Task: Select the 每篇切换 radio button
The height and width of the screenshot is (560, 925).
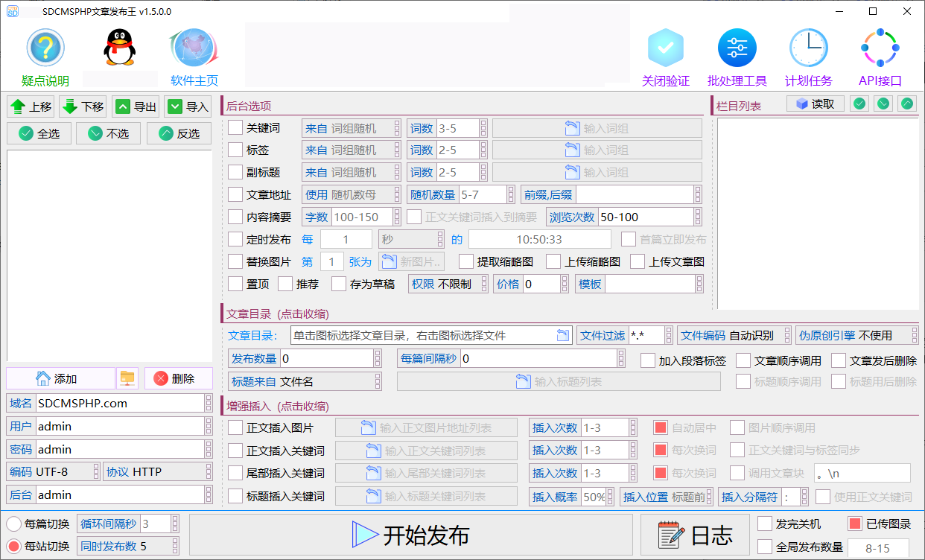Action: coord(13,524)
